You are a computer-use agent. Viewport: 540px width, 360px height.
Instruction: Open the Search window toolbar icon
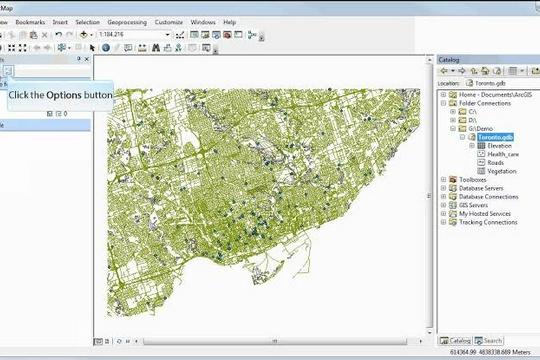[x=216, y=34]
